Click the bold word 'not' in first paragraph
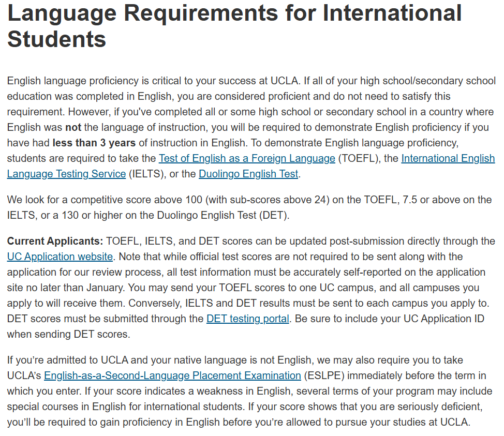 click(x=73, y=128)
